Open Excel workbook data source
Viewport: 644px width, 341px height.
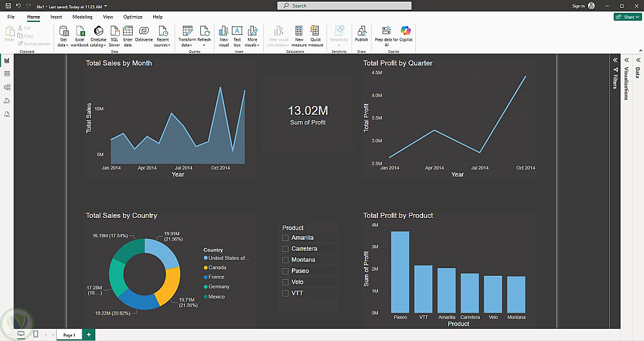(80, 36)
